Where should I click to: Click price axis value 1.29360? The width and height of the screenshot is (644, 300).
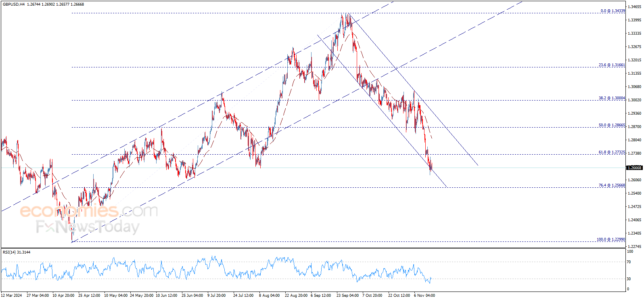[635, 113]
